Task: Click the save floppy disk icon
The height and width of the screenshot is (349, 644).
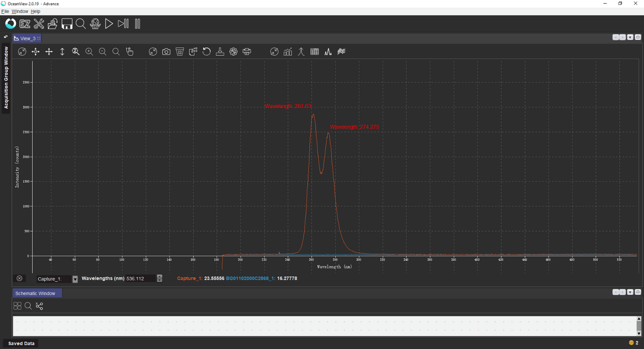Action: 67,24
